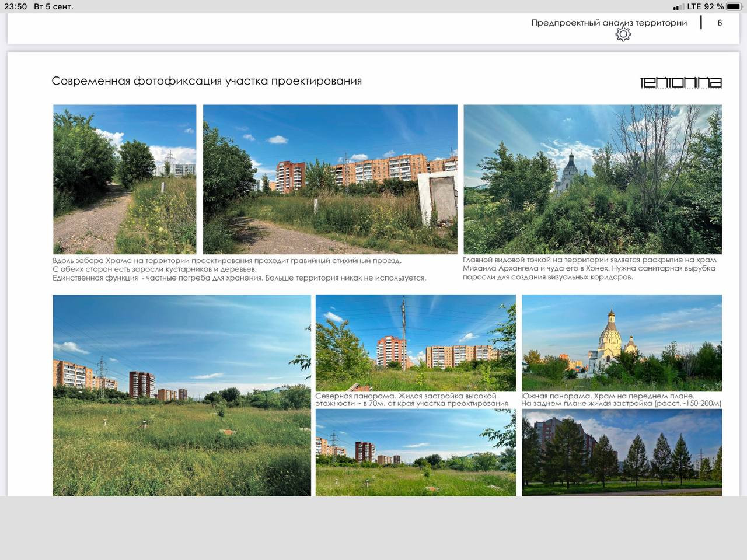This screenshot has height=560, width=747.
Task: Open northern panorama photo with power pole
Action: pos(416,342)
